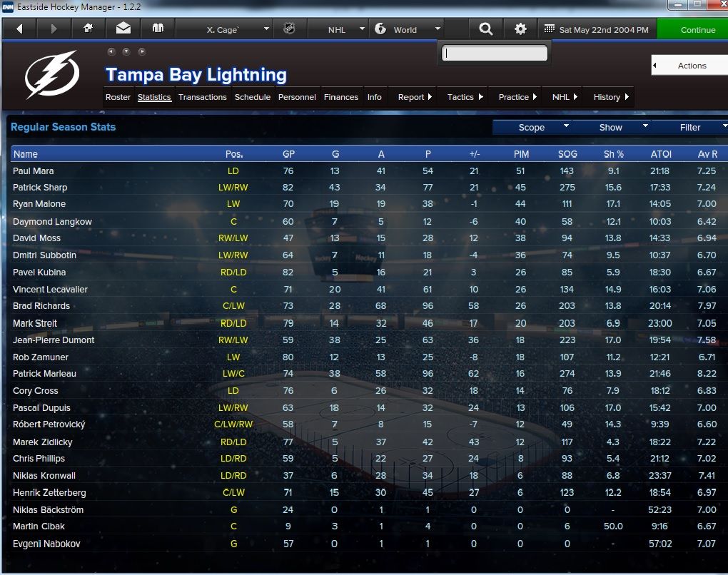This screenshot has height=575, width=728.
Task: Sort by the ATOI column header
Action: [661, 154]
